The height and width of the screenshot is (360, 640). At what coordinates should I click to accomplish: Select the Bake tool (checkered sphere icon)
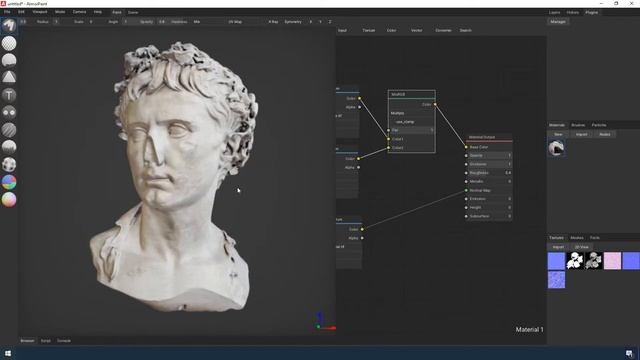point(9,164)
